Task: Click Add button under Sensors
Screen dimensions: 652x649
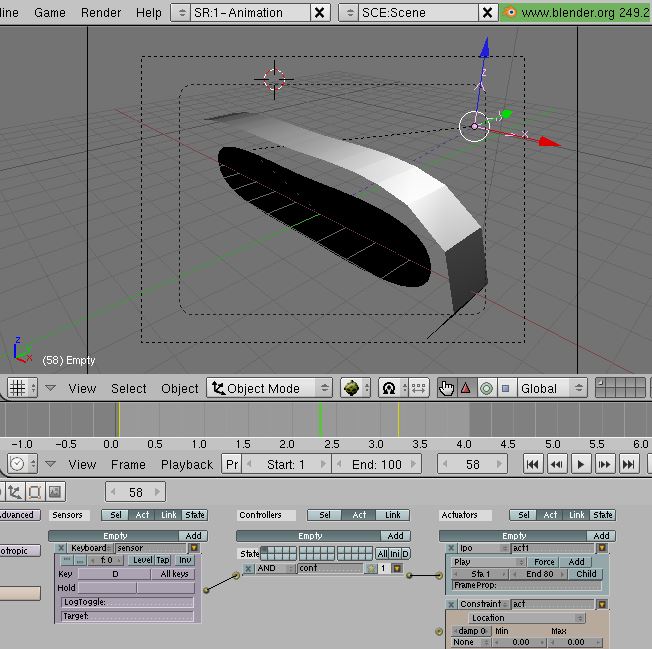Action: coord(193,536)
